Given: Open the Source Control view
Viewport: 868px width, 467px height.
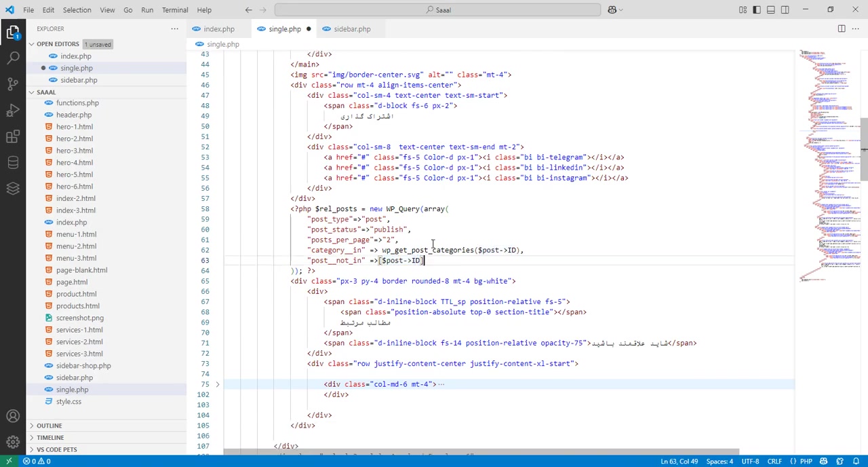Looking at the screenshot, I should coord(13,84).
